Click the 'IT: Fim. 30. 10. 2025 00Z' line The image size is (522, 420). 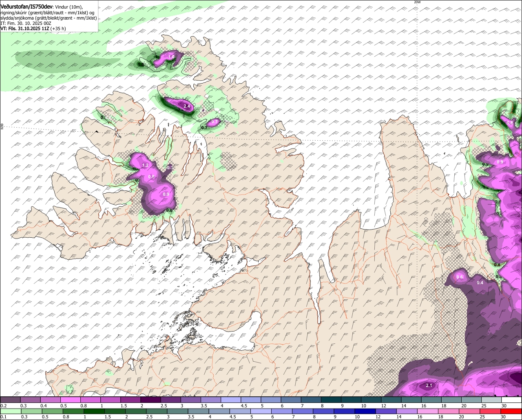tap(25, 23)
